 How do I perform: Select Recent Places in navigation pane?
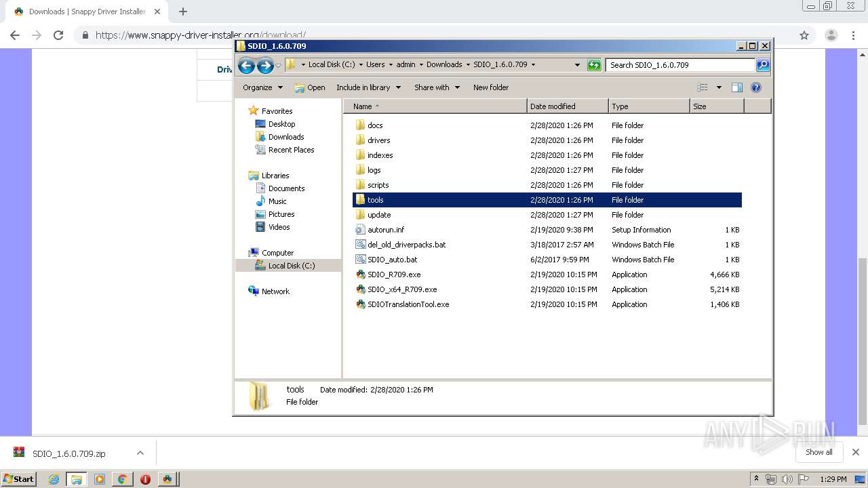[291, 150]
